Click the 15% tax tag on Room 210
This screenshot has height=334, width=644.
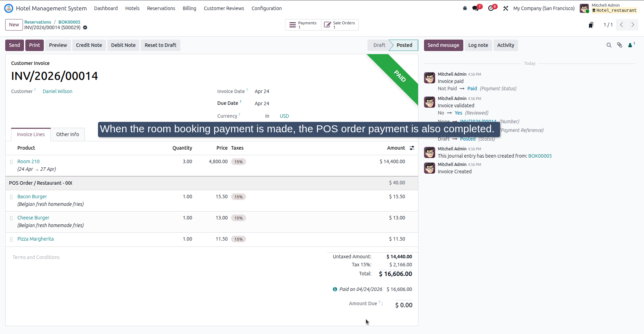pos(238,162)
